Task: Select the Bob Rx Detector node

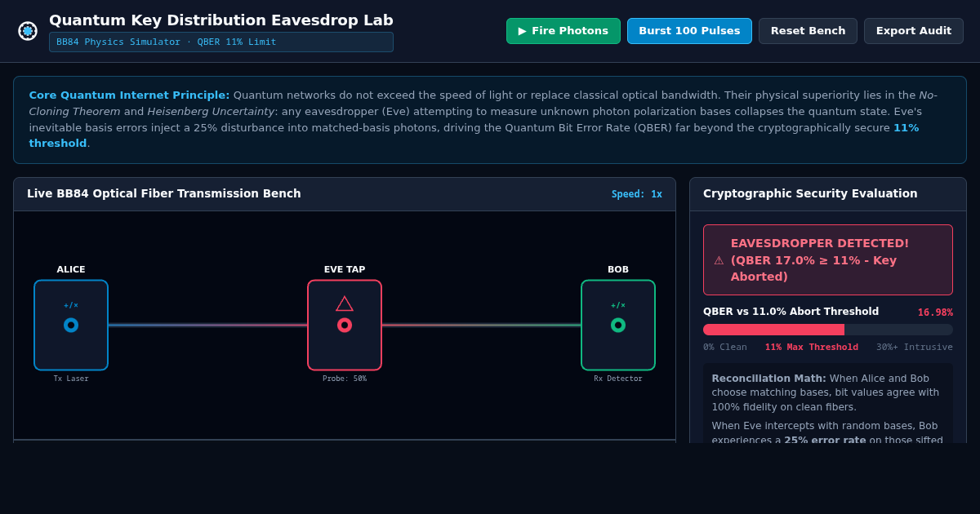Action: point(618,325)
